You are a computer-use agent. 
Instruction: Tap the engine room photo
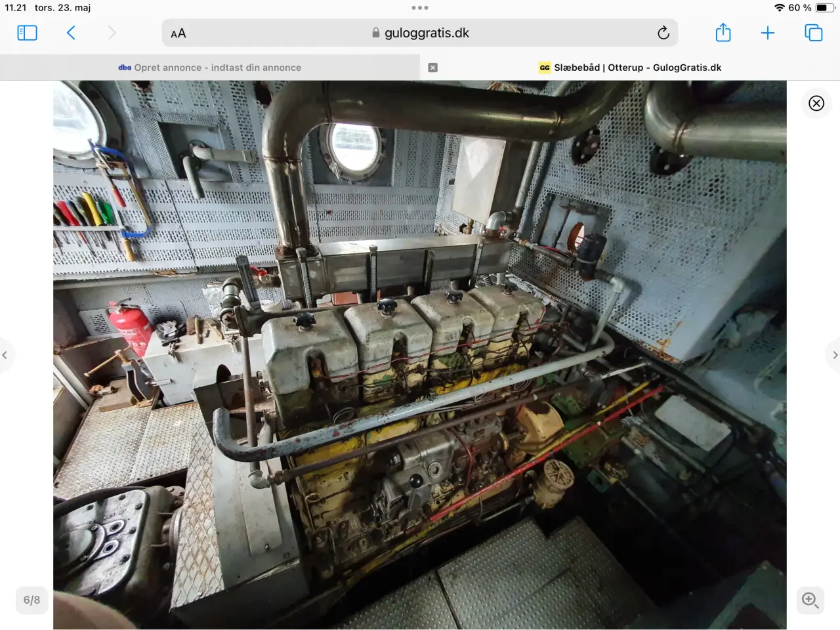420,355
